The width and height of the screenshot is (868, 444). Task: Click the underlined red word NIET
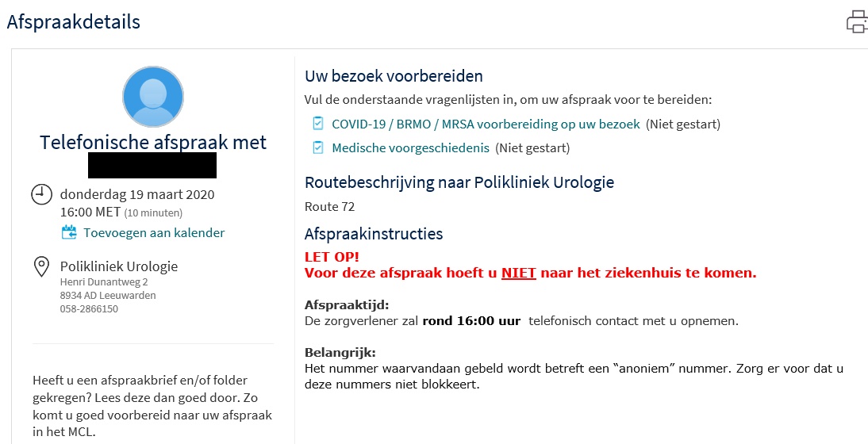coord(518,274)
